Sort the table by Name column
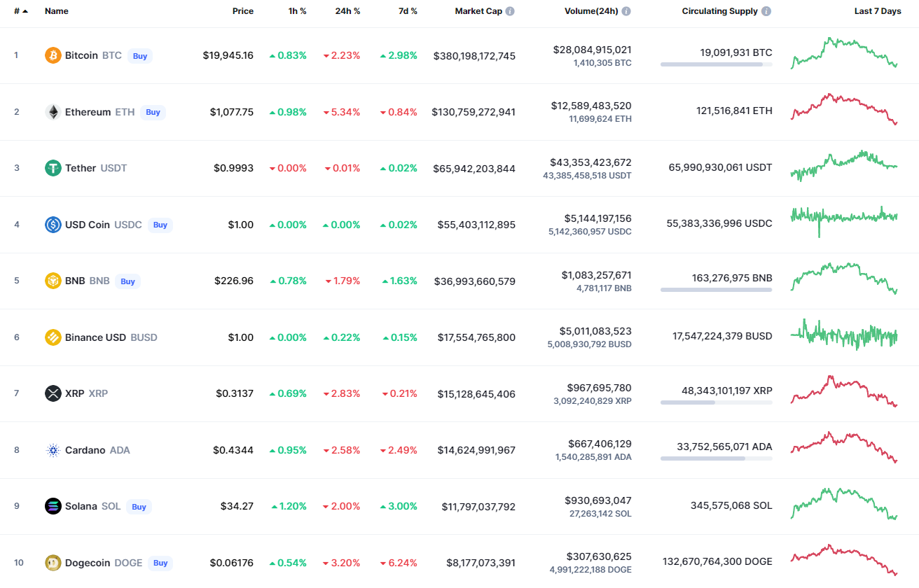This screenshot has height=588, width=919. (57, 11)
